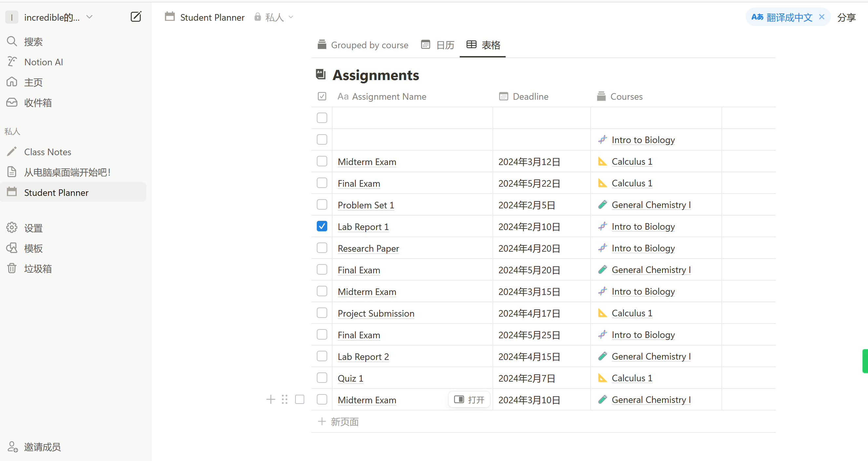
Task: Expand the private sharing dropdown near title
Action: point(274,17)
